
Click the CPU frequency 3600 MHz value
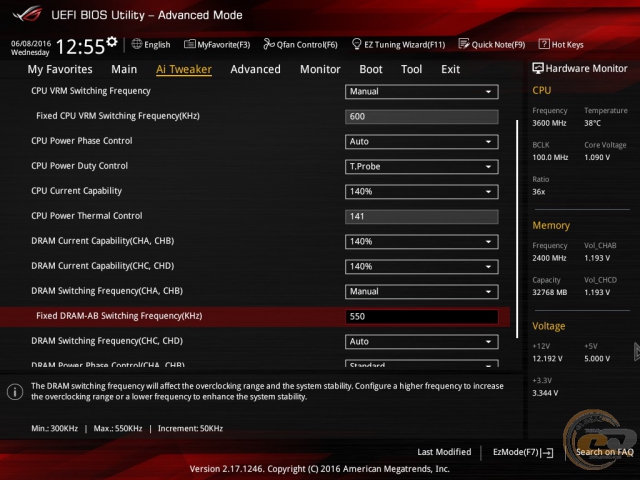pyautogui.click(x=549, y=123)
